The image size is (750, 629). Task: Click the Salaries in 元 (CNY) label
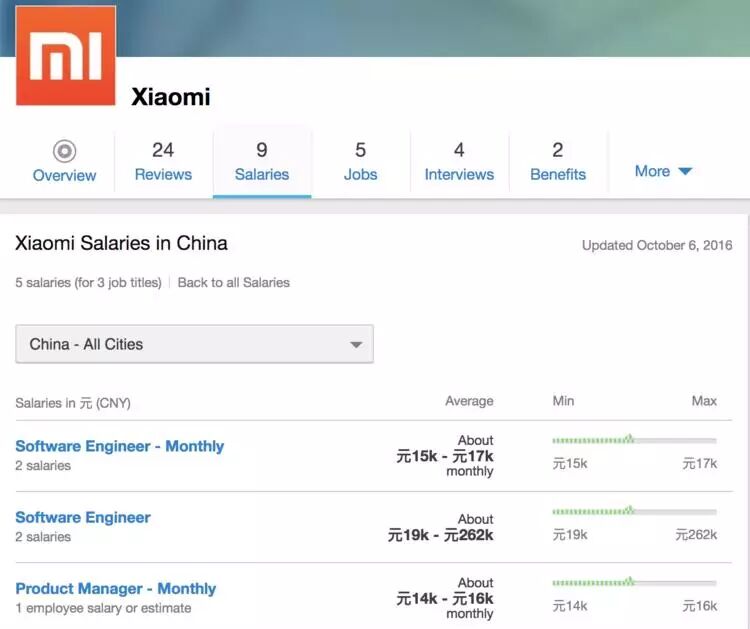73,403
